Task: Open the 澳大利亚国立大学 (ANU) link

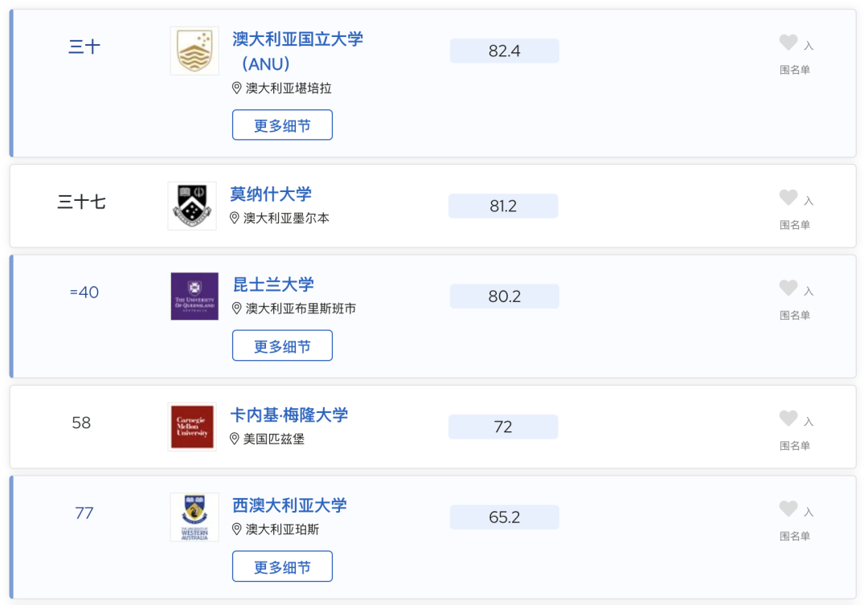Action: (x=298, y=51)
